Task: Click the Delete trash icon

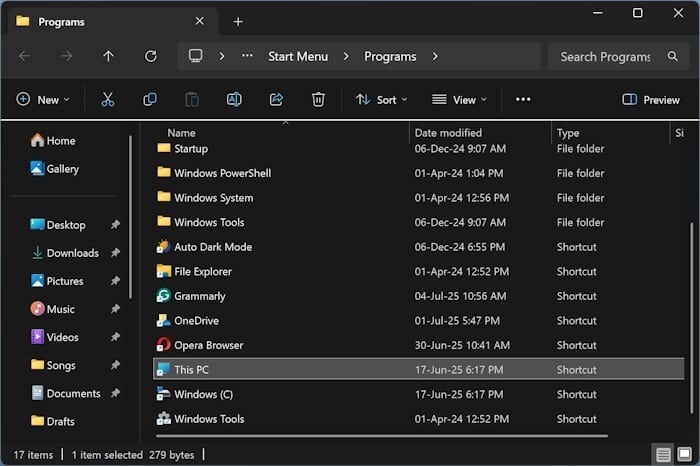Action: pos(318,99)
